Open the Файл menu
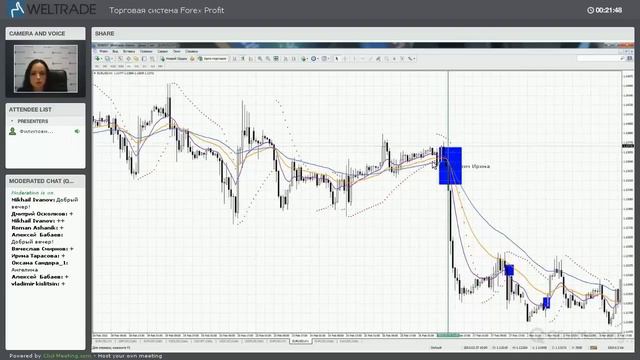Image resolution: width=640 pixels, height=360 pixels. click(103, 51)
